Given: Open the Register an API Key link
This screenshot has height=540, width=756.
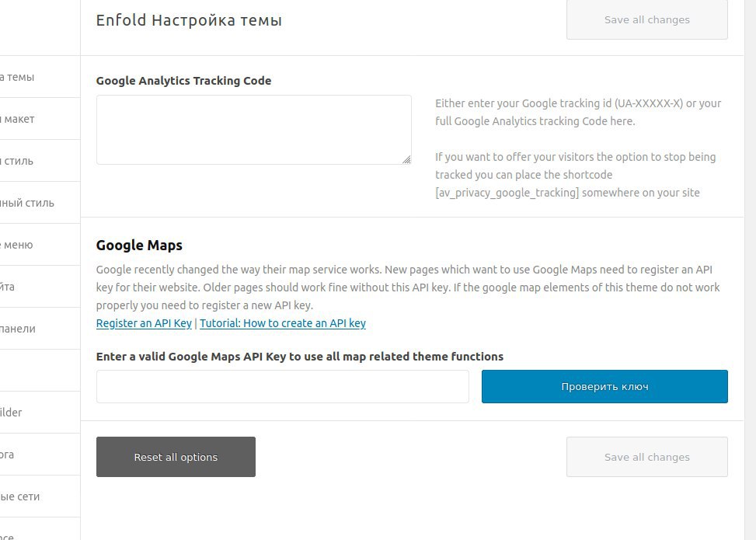Looking at the screenshot, I should (144, 323).
